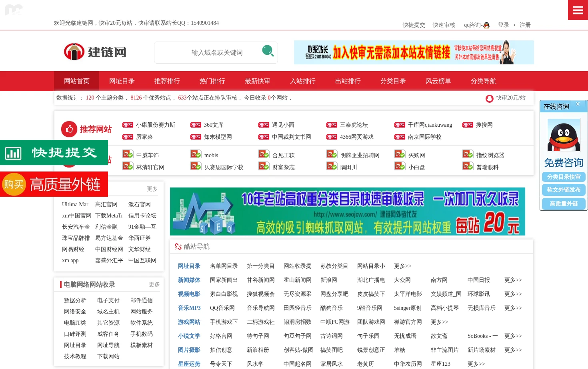The height and width of the screenshot is (369, 588).
Task: Click the 推荐 tag beside 遇见小面
Action: [264, 125]
